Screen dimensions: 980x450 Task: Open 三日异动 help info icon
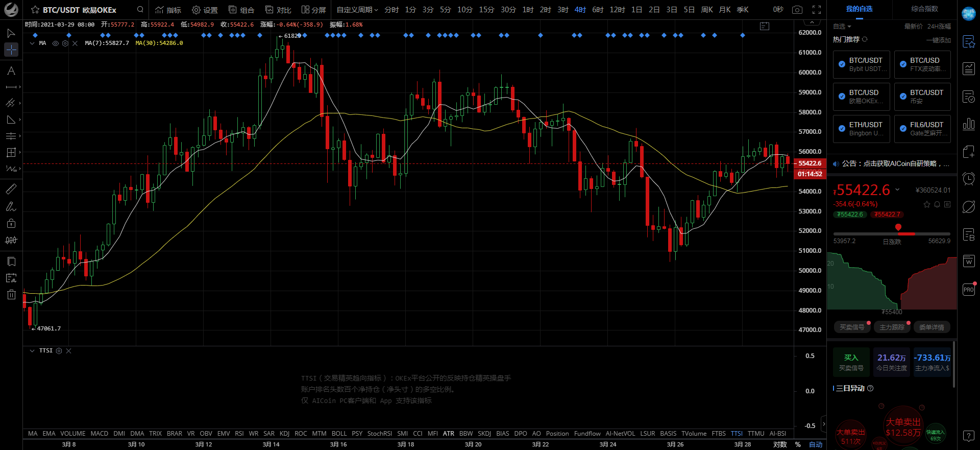[x=870, y=388]
